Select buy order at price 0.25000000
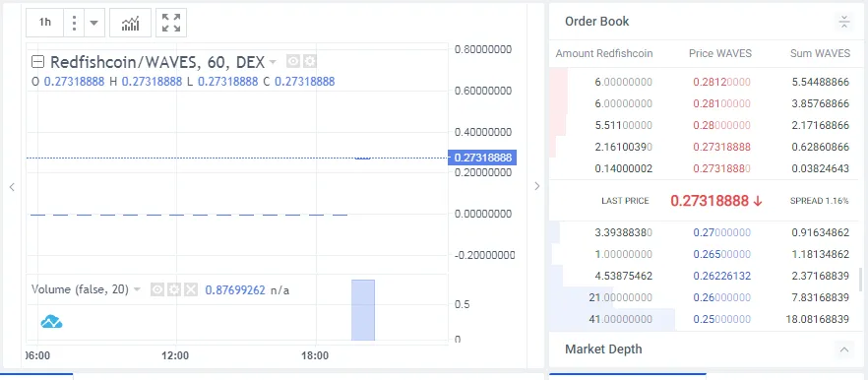Viewport: 868px width, 380px height. (721, 319)
